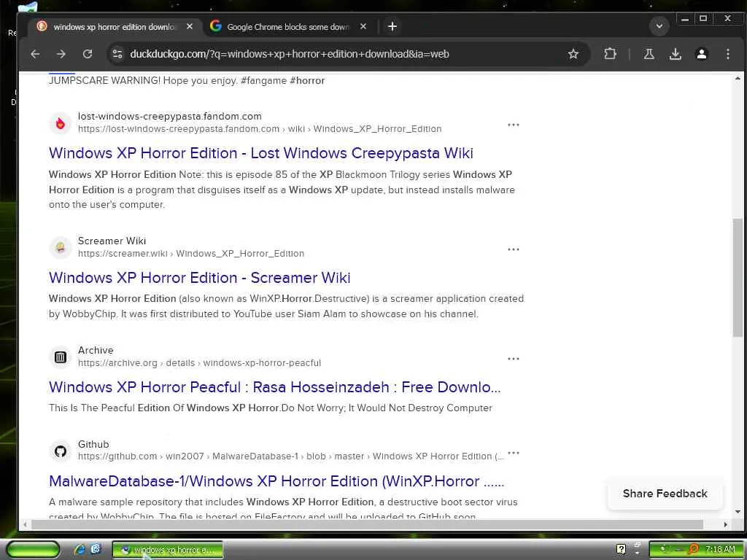The width and height of the screenshot is (747, 560).
Task: Reload the DuckDuckGo search page
Action: click(x=88, y=54)
